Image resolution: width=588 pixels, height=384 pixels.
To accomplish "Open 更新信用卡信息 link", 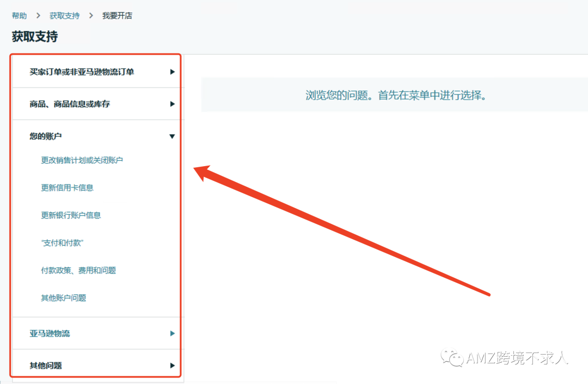I will 67,187.
